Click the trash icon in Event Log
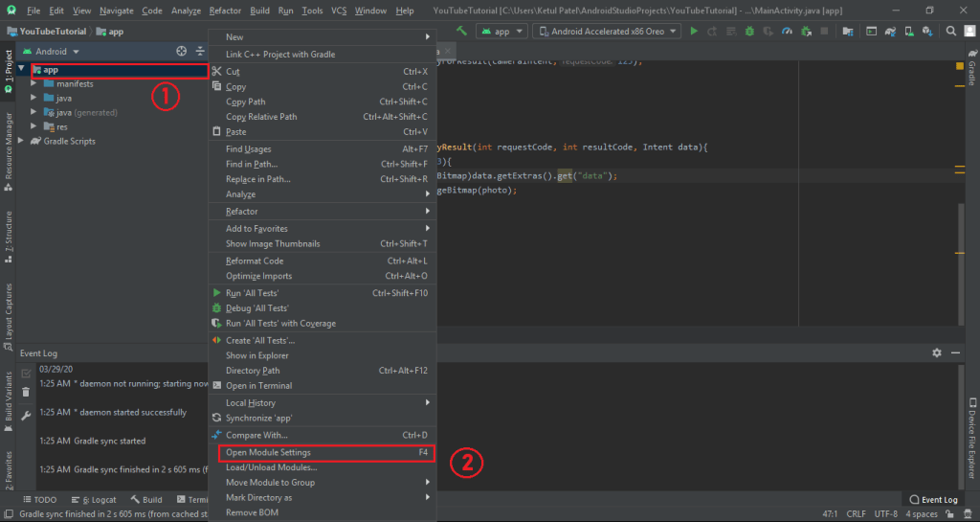 [26, 393]
